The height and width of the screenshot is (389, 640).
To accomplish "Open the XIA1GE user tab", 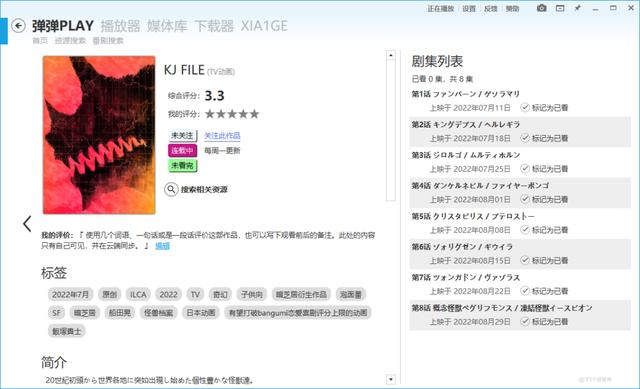I will (264, 26).
